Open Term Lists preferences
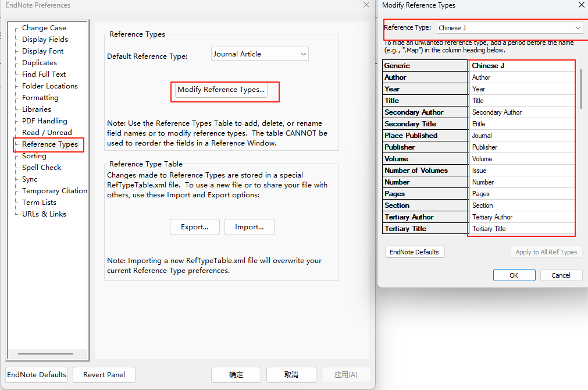 [x=39, y=203]
